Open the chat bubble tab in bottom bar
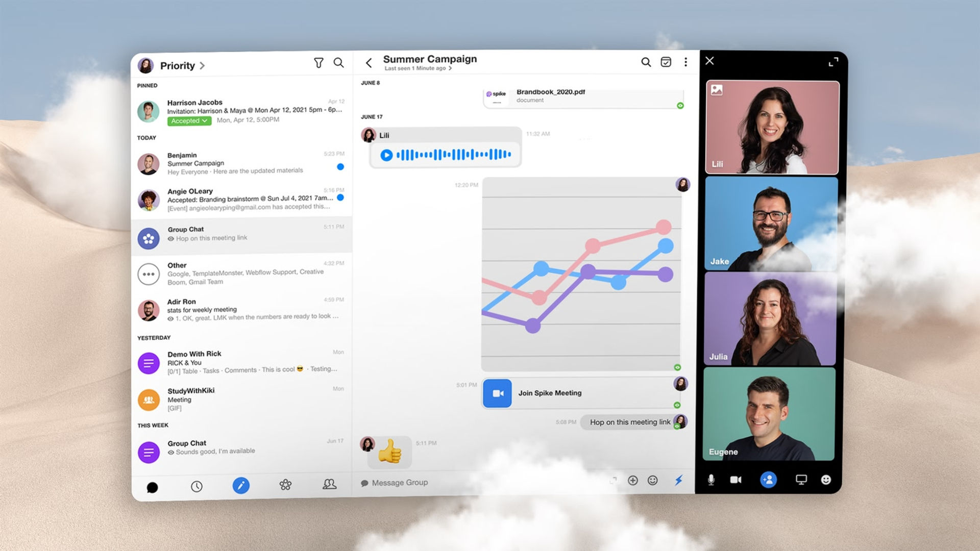The width and height of the screenshot is (980, 551). [152, 487]
